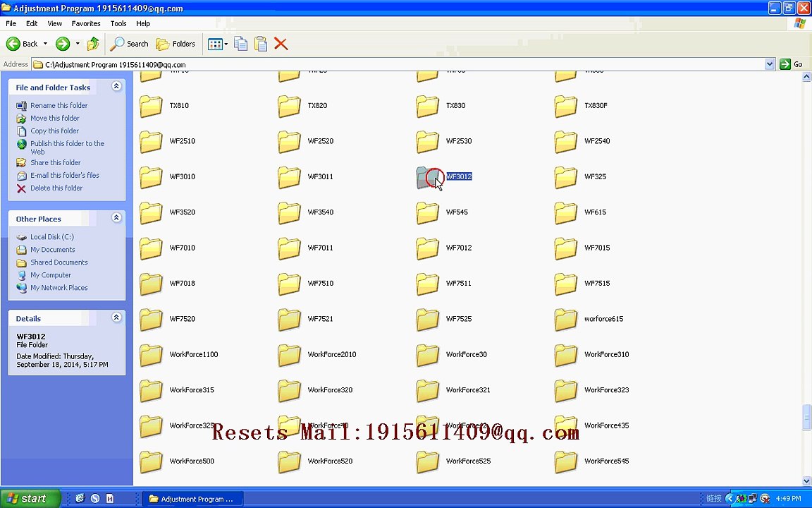This screenshot has height=508, width=812.
Task: Open Shared Documents link
Action: pos(59,262)
